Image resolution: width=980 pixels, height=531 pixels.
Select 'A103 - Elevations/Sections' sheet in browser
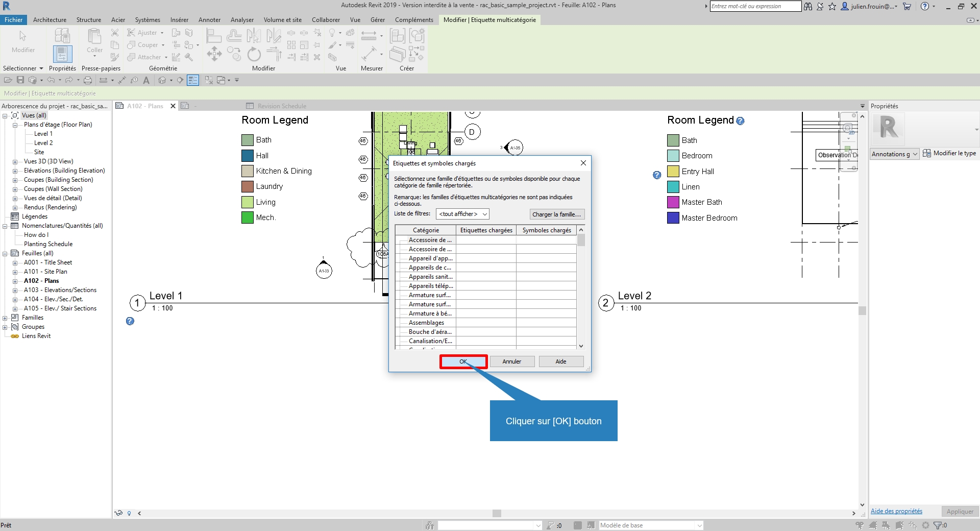pyautogui.click(x=60, y=290)
